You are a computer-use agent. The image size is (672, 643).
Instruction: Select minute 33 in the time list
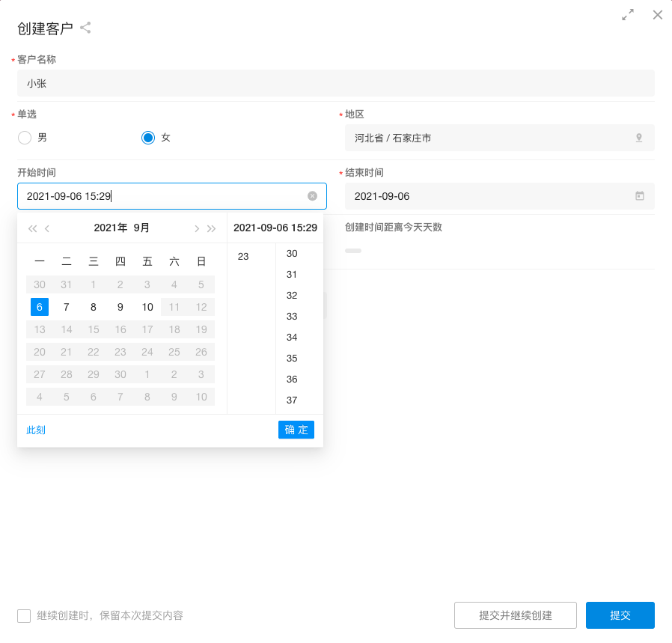pos(292,317)
